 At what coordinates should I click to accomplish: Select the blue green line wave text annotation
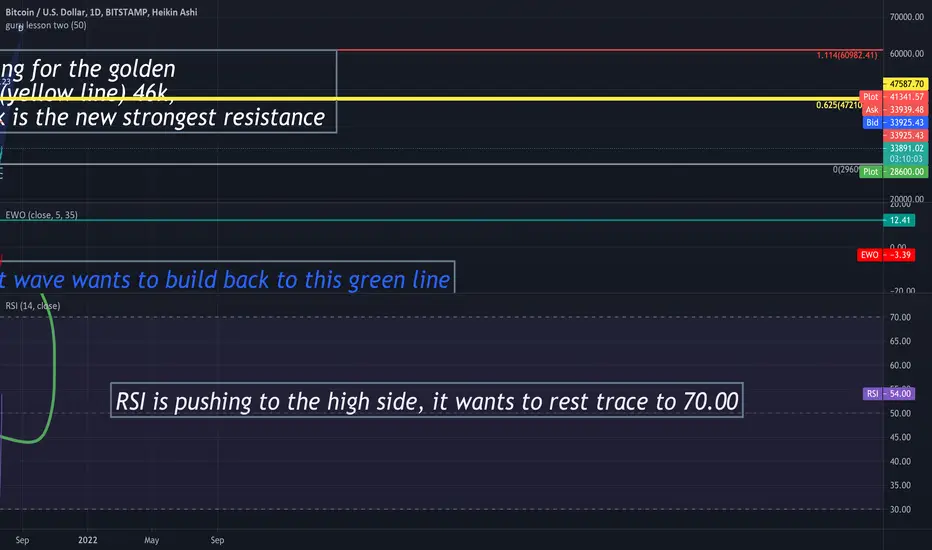227,277
